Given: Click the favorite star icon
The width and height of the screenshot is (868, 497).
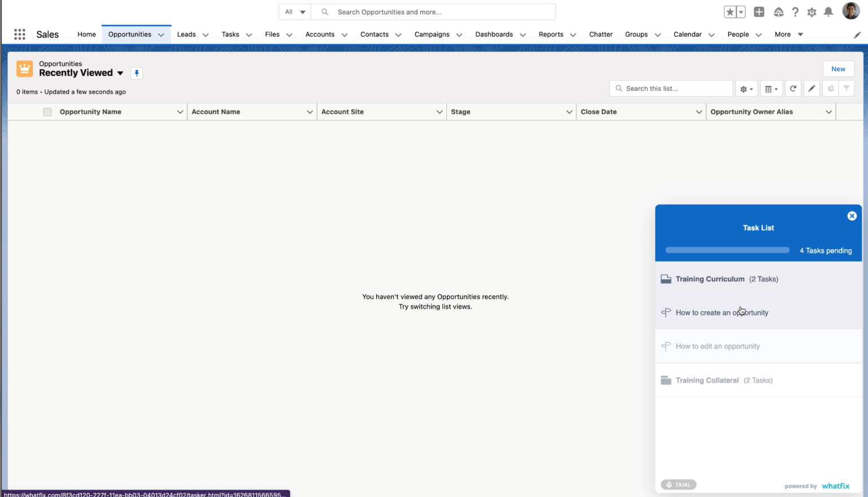Looking at the screenshot, I should 730,11.
